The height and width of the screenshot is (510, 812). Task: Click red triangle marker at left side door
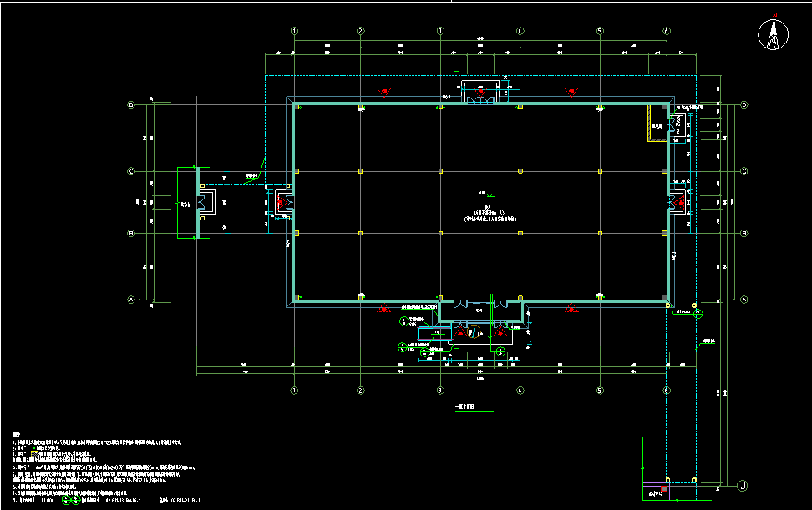[282, 202]
